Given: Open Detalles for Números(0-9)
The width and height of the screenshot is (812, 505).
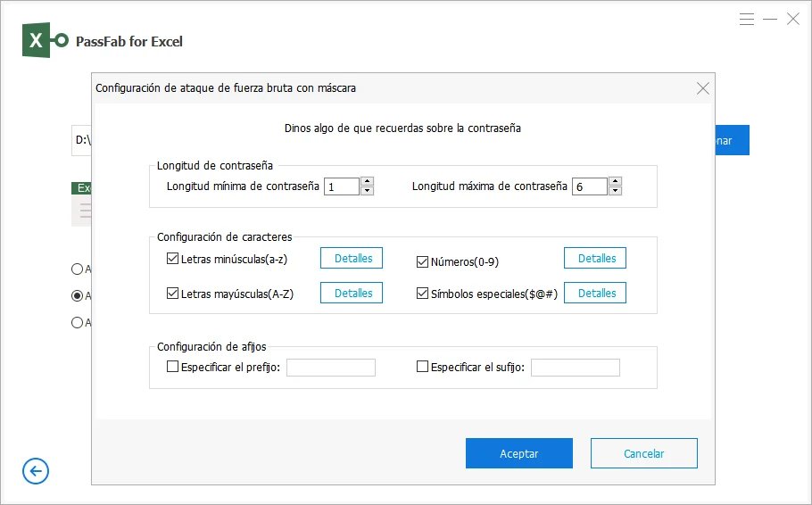Looking at the screenshot, I should (x=594, y=258).
